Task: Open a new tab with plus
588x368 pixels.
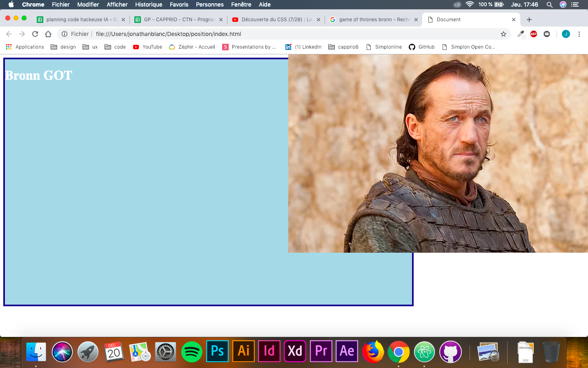Action: (x=529, y=20)
